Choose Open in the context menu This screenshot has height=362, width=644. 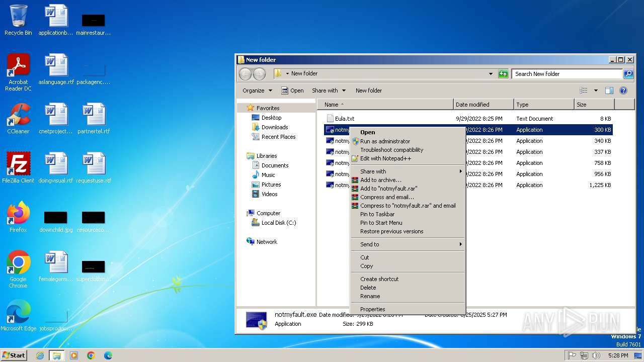(x=408, y=132)
